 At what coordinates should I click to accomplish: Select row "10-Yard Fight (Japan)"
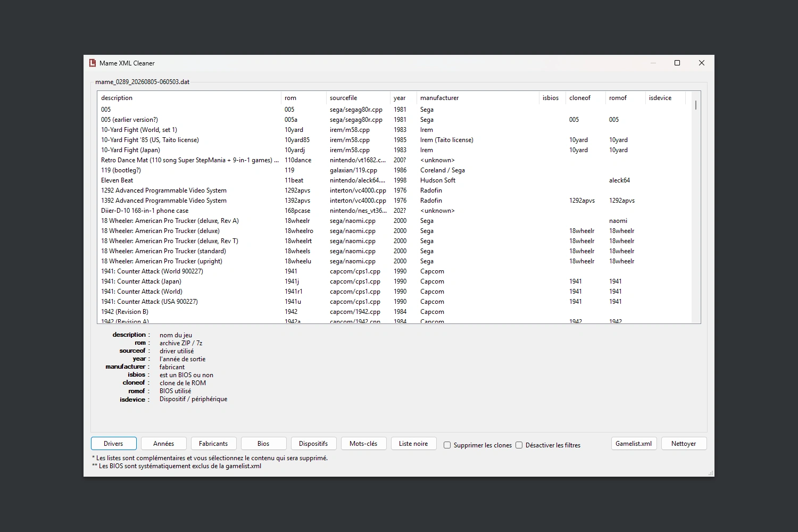tap(395, 150)
